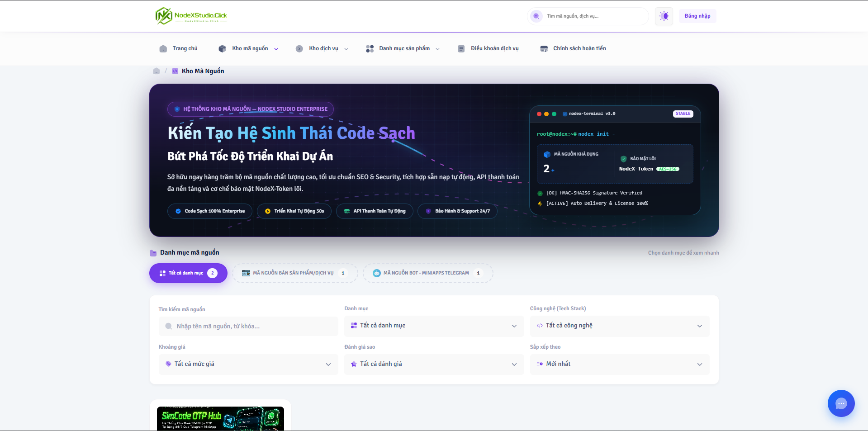This screenshot has height=431, width=868.
Task: Click the NodeXStudio.Click logo
Action: click(191, 16)
